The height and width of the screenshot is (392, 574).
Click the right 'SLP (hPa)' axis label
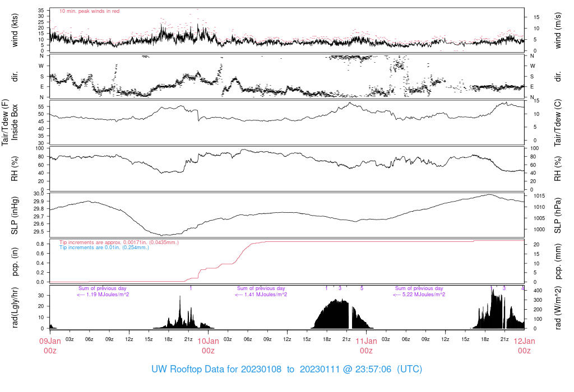pyautogui.click(x=558, y=216)
